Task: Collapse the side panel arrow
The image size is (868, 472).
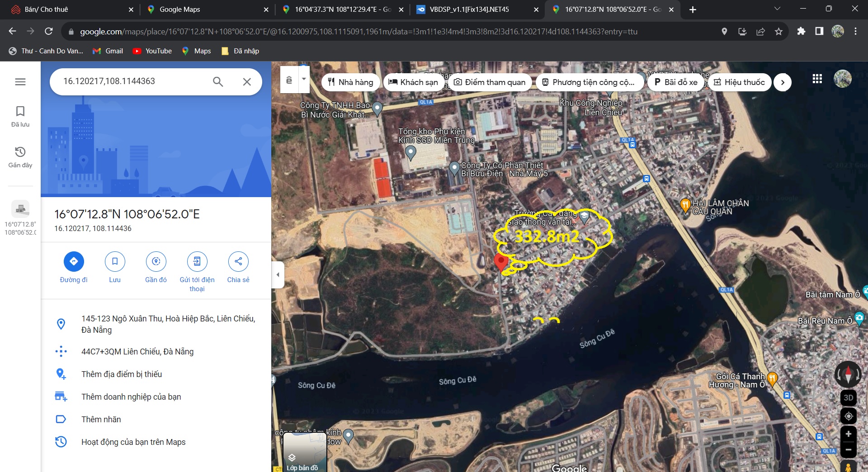Action: click(x=278, y=274)
